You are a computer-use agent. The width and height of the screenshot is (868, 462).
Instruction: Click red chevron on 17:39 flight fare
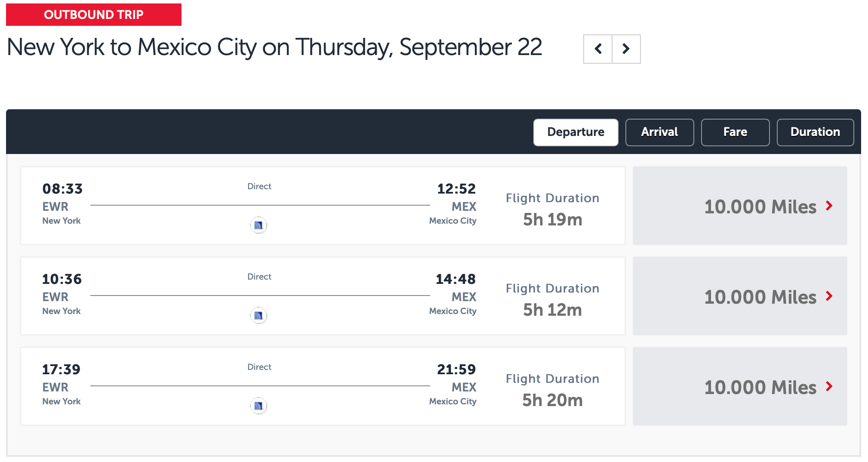[x=829, y=387]
